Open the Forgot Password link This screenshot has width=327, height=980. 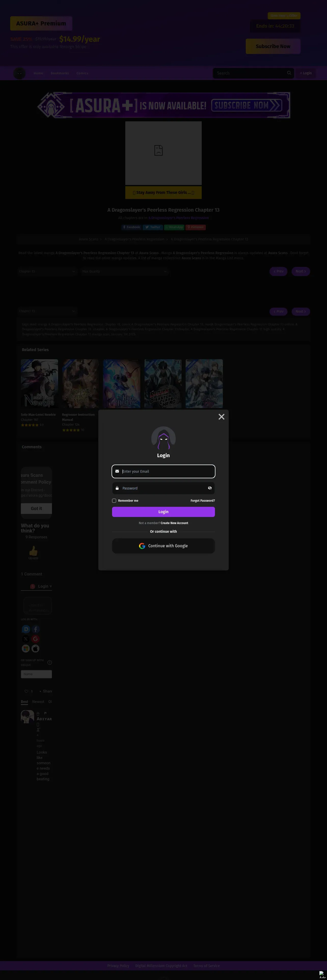202,501
